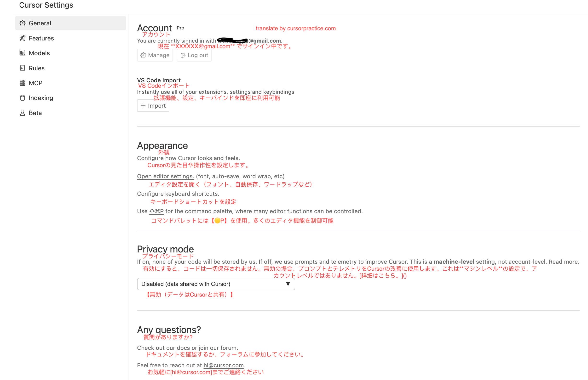The width and height of the screenshot is (588, 380).
Task: Click the flask icon beside Beta
Action: [x=23, y=113]
